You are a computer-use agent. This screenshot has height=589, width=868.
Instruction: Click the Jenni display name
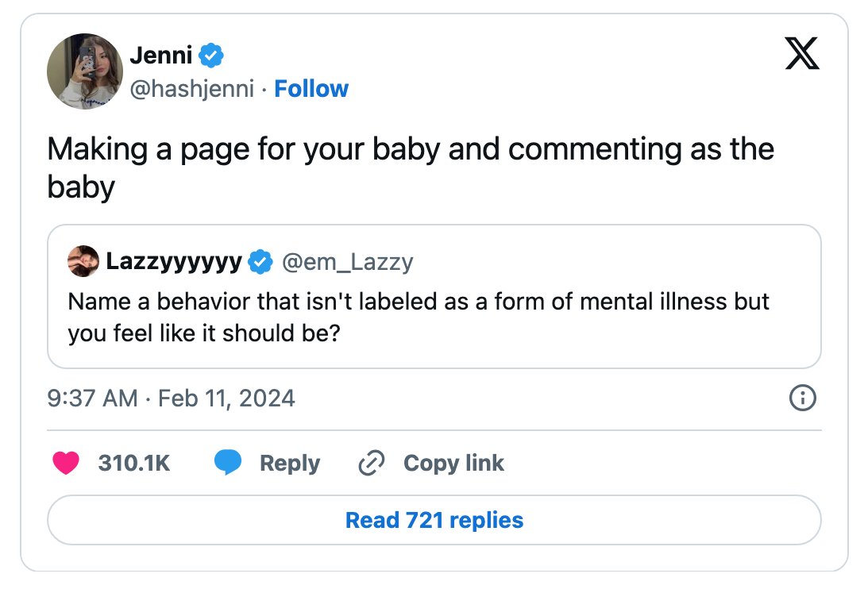tap(161, 56)
